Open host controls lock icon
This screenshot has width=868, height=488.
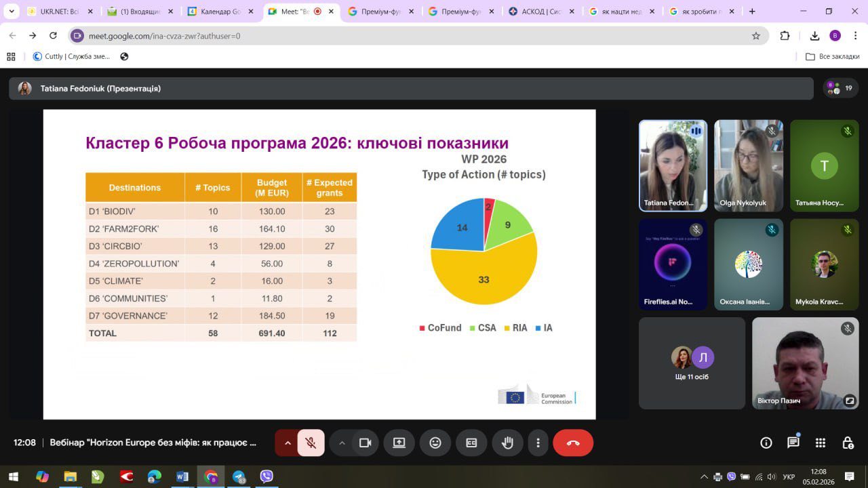click(848, 443)
